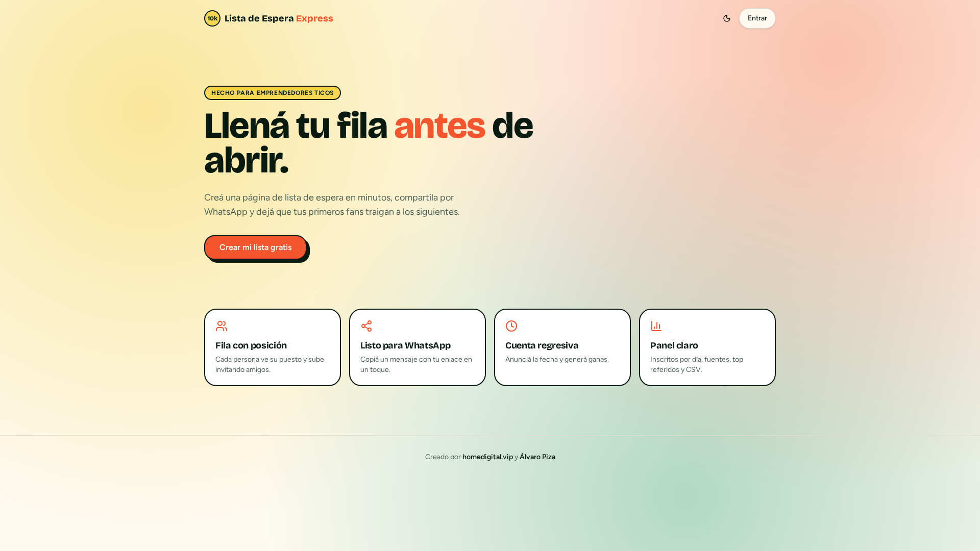
Task: Click the people icon in Fila con posición card
Action: pos(222,326)
